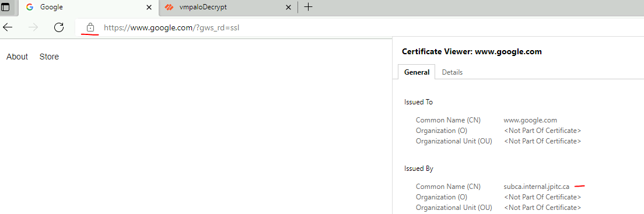The height and width of the screenshot is (214, 644).
Task: Open a new tab with plus icon
Action: pyautogui.click(x=308, y=7)
